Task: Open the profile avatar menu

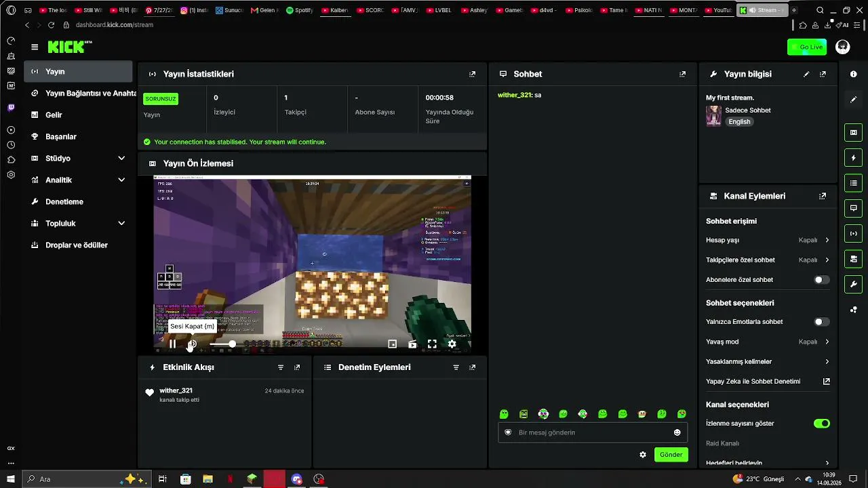Action: [843, 47]
